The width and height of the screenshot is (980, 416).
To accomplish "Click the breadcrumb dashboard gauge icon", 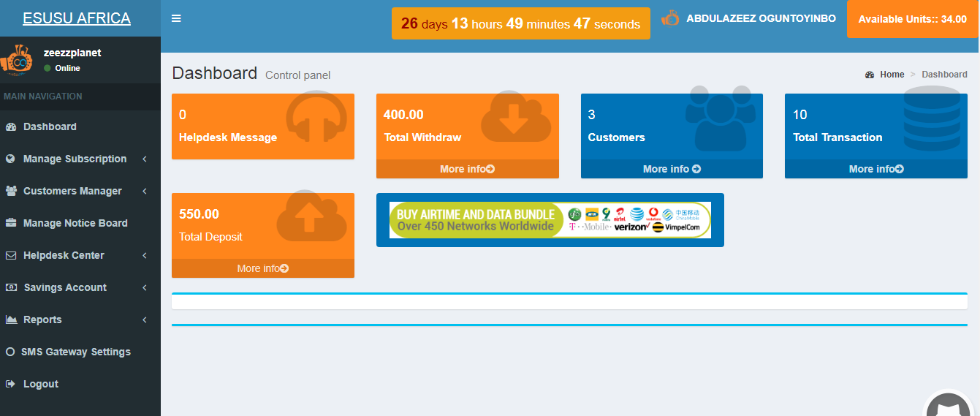I will pos(870,75).
